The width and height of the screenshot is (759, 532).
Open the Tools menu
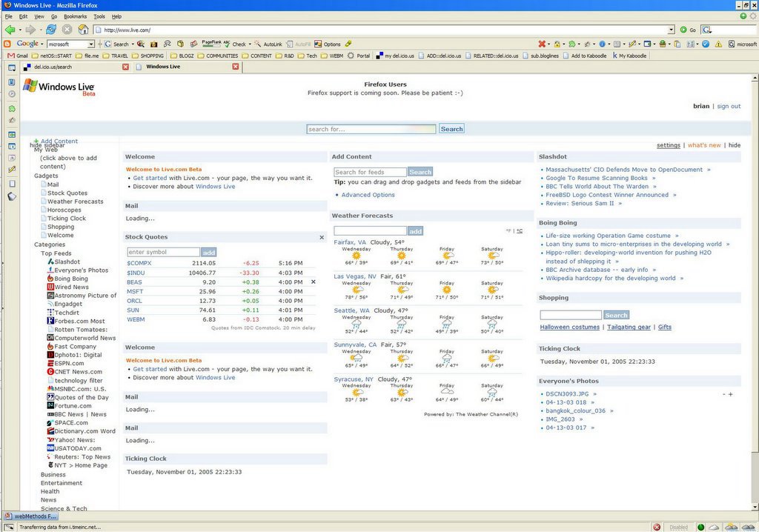99,16
